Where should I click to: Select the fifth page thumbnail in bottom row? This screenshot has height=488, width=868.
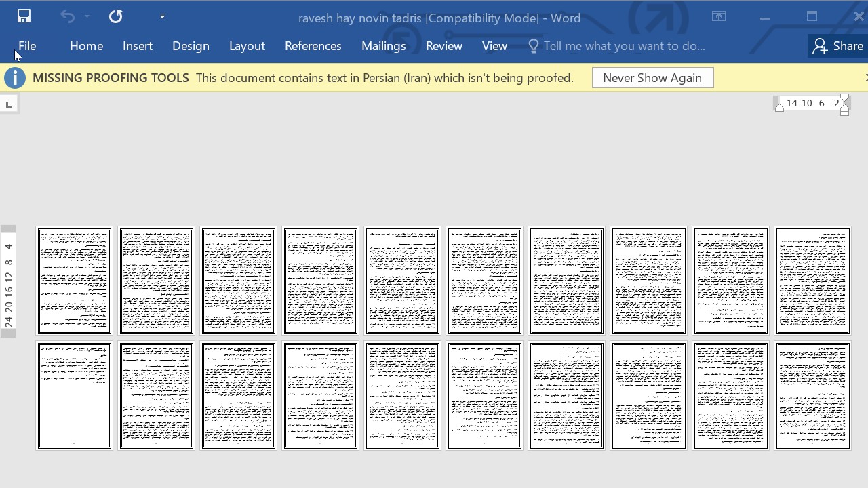coord(402,396)
